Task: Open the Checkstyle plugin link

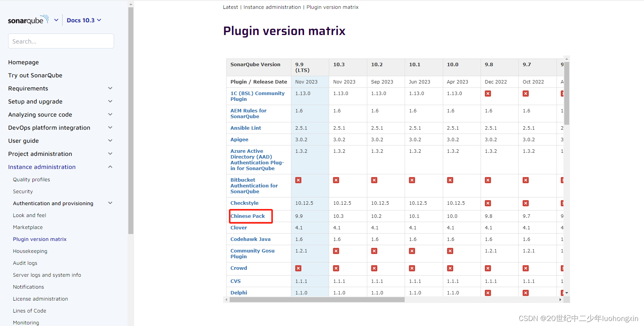Action: [x=244, y=203]
